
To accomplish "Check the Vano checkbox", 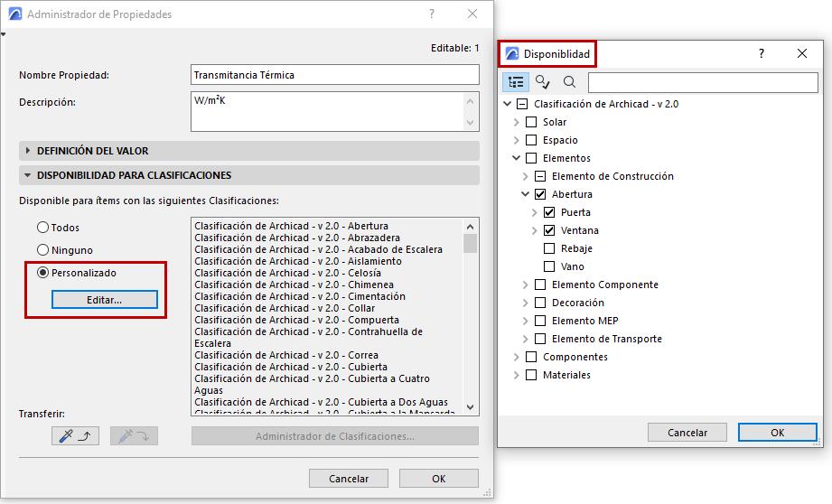I will [x=549, y=266].
